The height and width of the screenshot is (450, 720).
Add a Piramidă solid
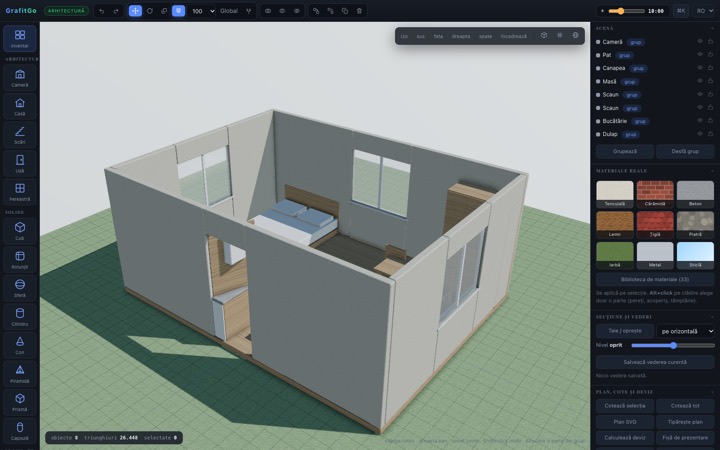click(20, 373)
